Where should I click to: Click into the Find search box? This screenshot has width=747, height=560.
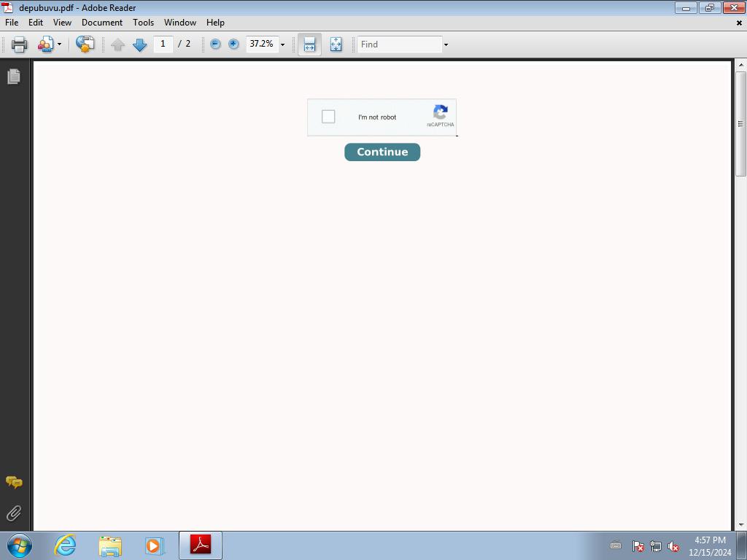400,44
